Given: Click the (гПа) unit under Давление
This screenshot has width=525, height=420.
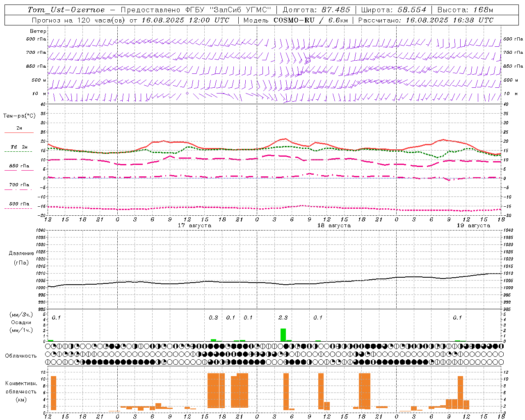Looking at the screenshot, I should click(21, 262).
